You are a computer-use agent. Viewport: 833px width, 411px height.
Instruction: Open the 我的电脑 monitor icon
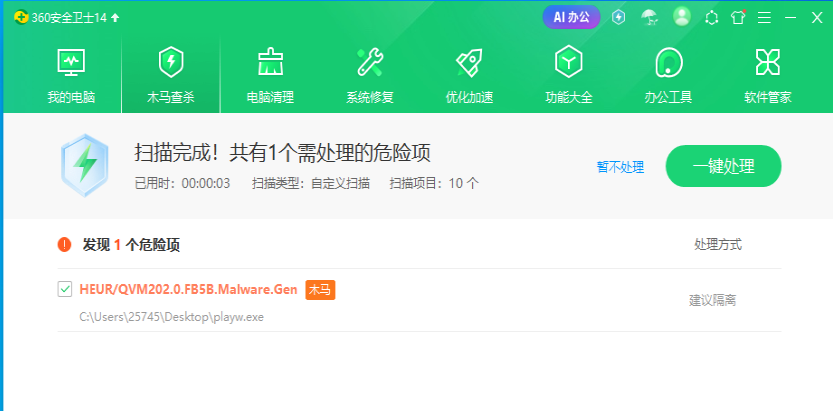click(x=71, y=63)
